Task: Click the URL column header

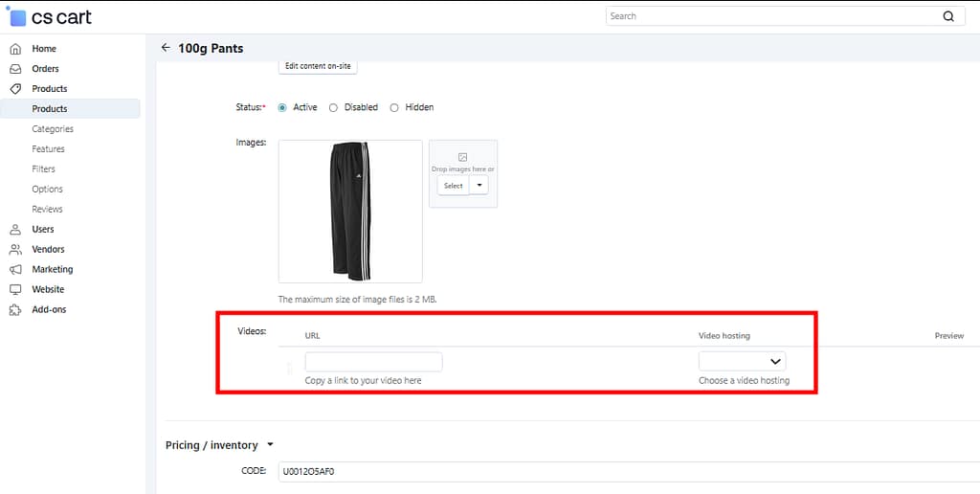Action: coord(313,336)
